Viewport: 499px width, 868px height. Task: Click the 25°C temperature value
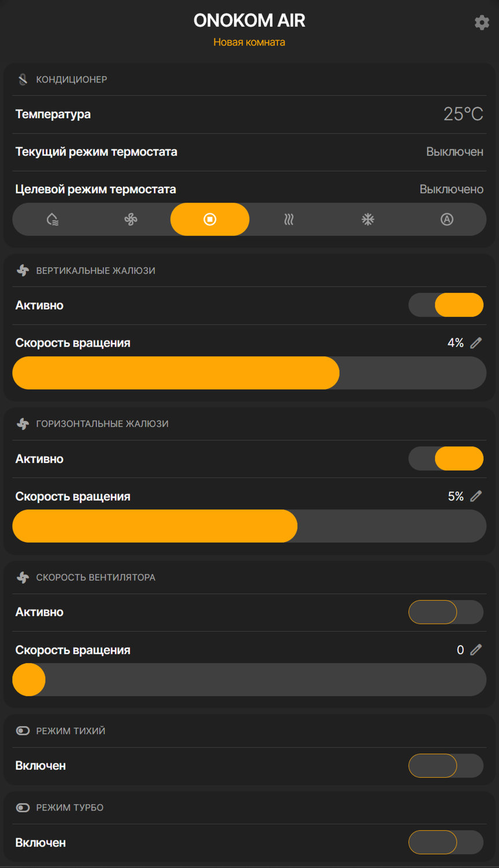[463, 114]
